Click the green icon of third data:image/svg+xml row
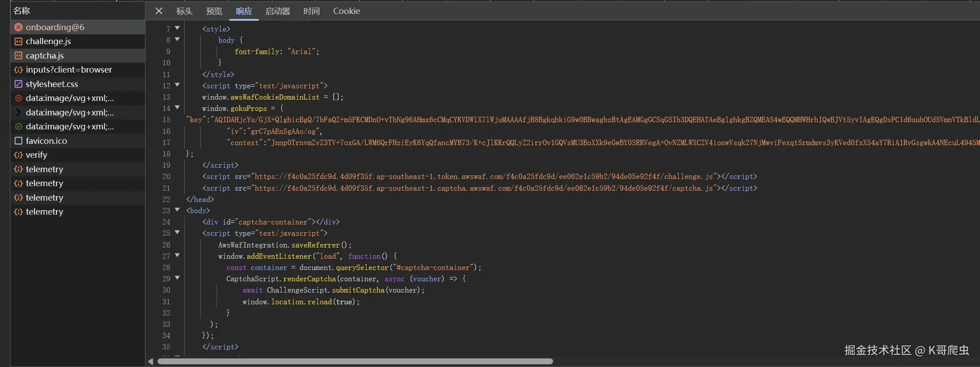 coord(18,127)
